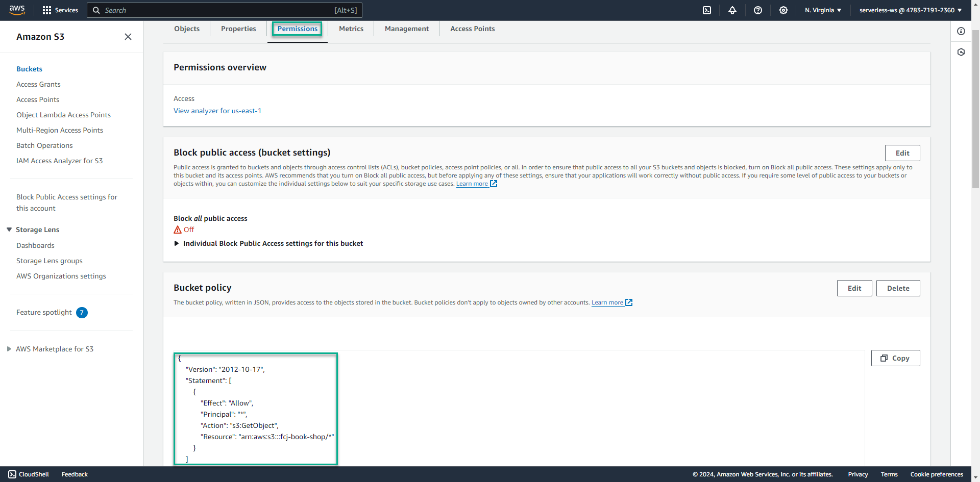The height and width of the screenshot is (482, 980).
Task: Open the Services grid menu
Action: tap(60, 10)
